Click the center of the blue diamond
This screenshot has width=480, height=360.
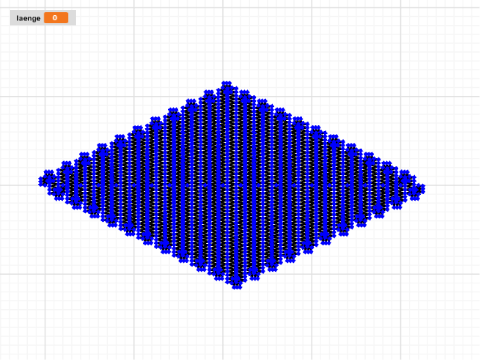click(x=232, y=185)
